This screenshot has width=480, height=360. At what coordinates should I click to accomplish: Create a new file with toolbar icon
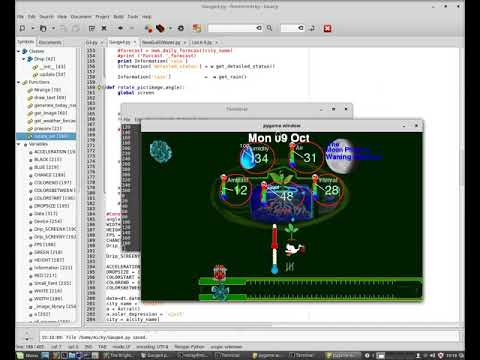[x=22, y=28]
